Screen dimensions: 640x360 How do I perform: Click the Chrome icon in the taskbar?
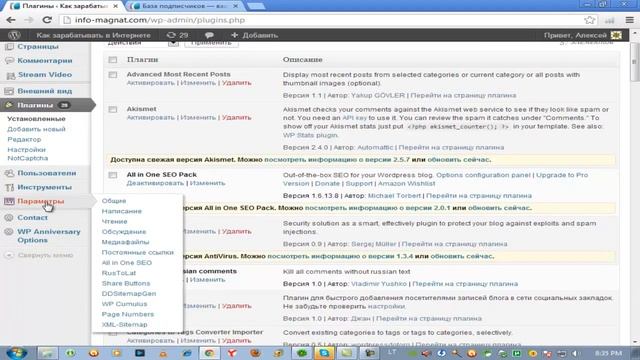pos(209,353)
